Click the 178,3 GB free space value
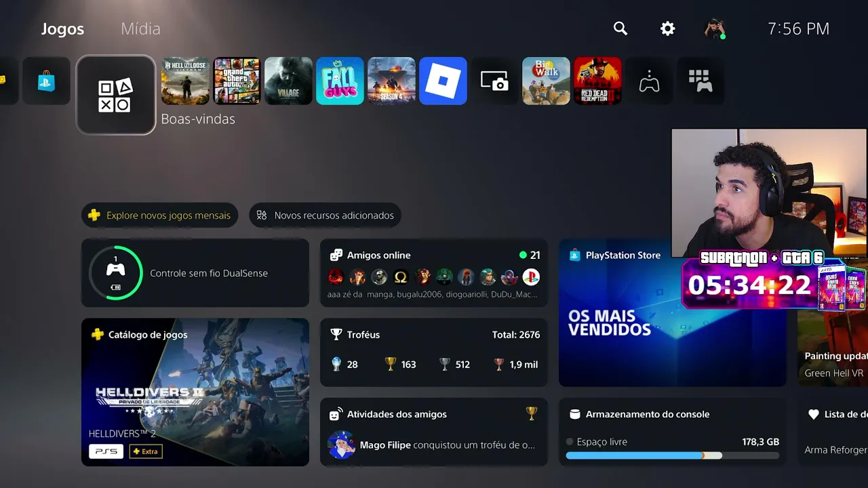868x488 pixels. (760, 442)
